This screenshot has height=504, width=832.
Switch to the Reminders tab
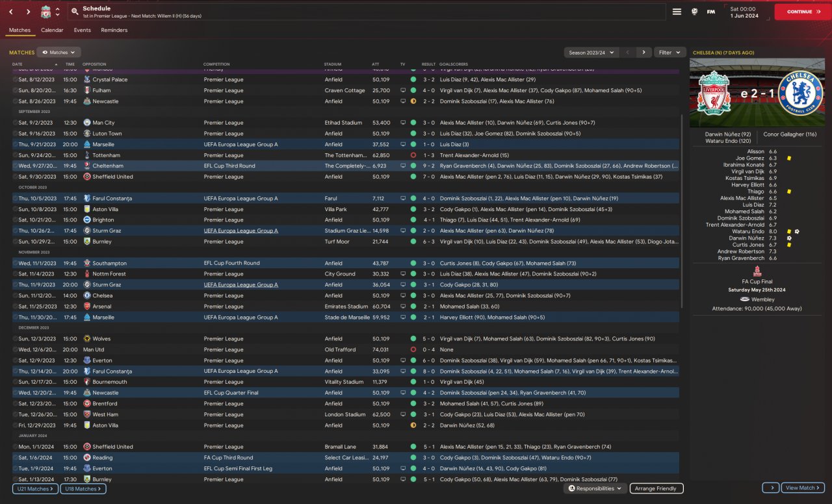(114, 30)
